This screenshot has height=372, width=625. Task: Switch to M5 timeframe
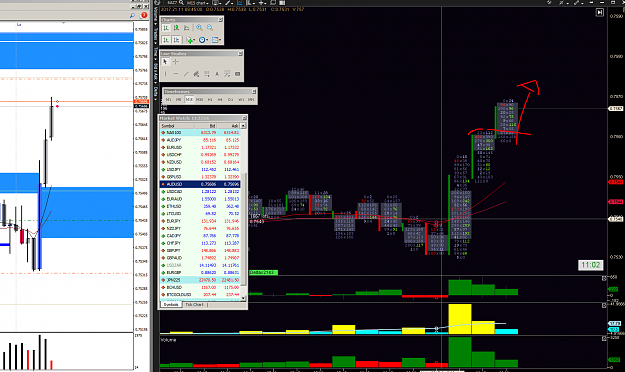[179, 99]
